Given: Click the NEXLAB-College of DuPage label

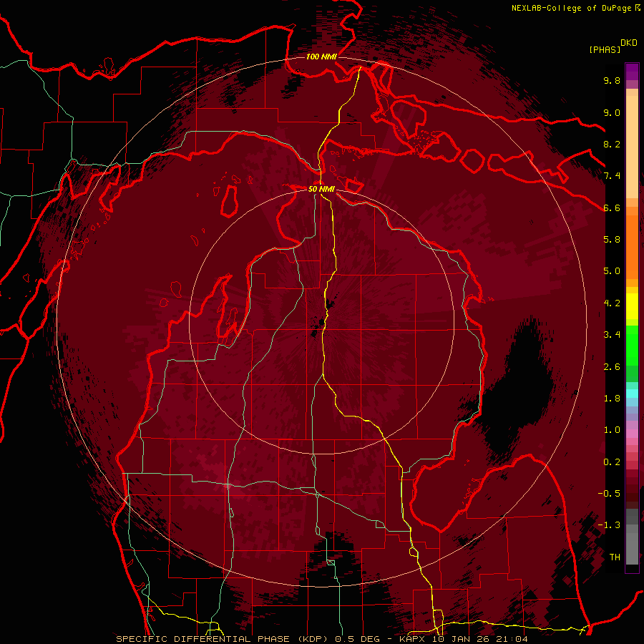Looking at the screenshot, I should [575, 8].
